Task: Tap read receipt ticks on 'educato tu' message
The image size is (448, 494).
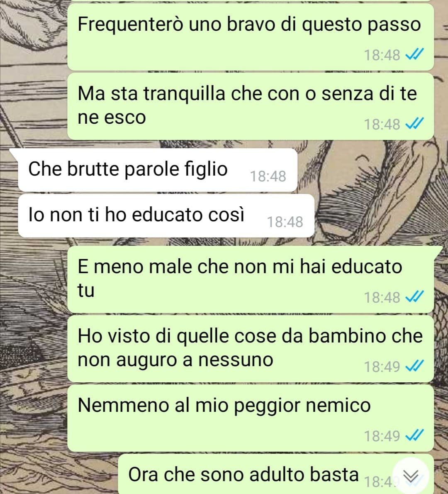Action: pyautogui.click(x=414, y=297)
